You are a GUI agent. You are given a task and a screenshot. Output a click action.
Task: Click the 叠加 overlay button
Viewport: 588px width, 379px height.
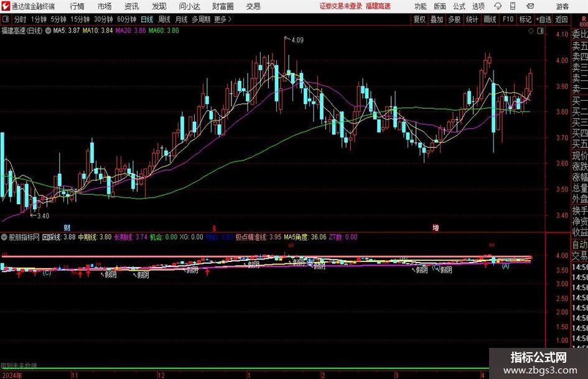[x=437, y=19]
